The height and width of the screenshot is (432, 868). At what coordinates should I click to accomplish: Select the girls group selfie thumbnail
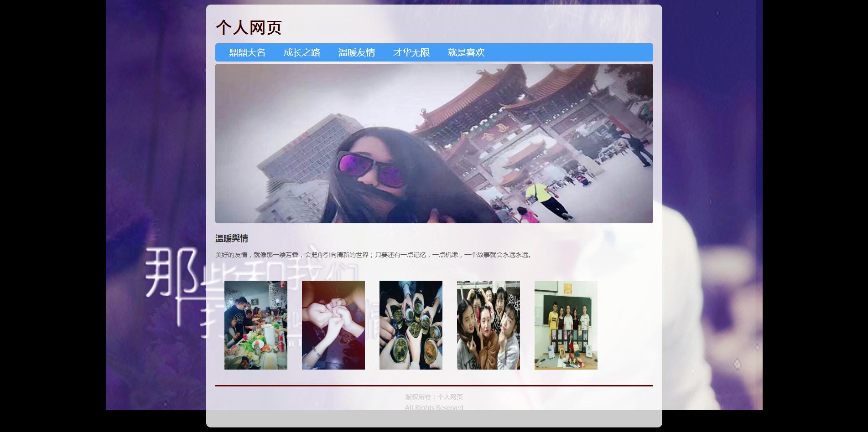point(488,325)
